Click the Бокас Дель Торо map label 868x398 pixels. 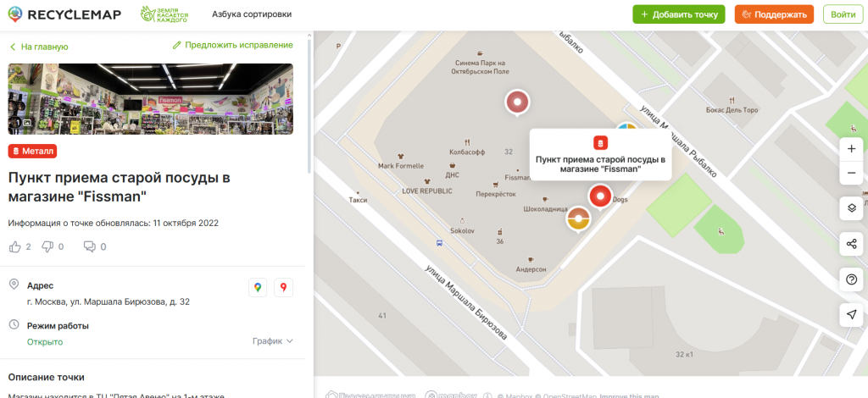pos(732,110)
